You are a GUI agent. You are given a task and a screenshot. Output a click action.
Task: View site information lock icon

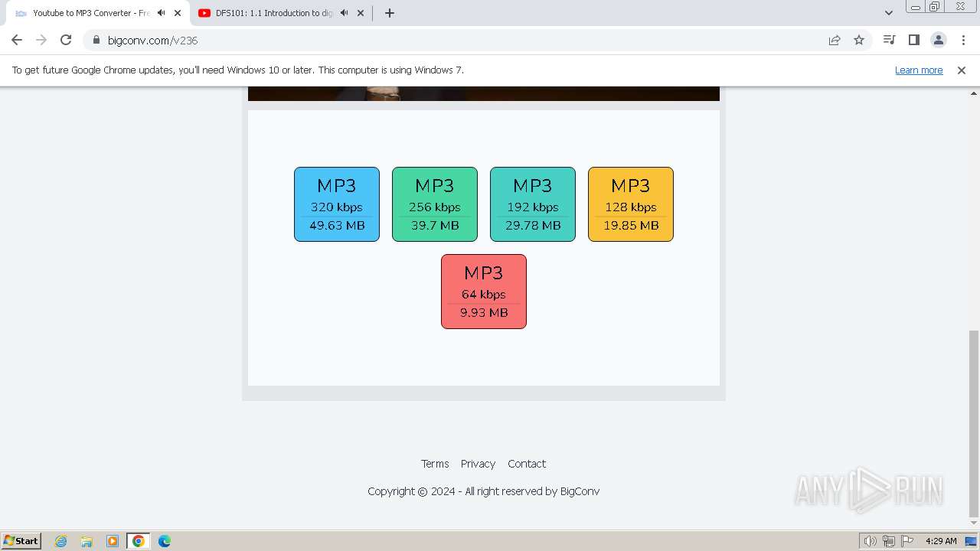96,40
